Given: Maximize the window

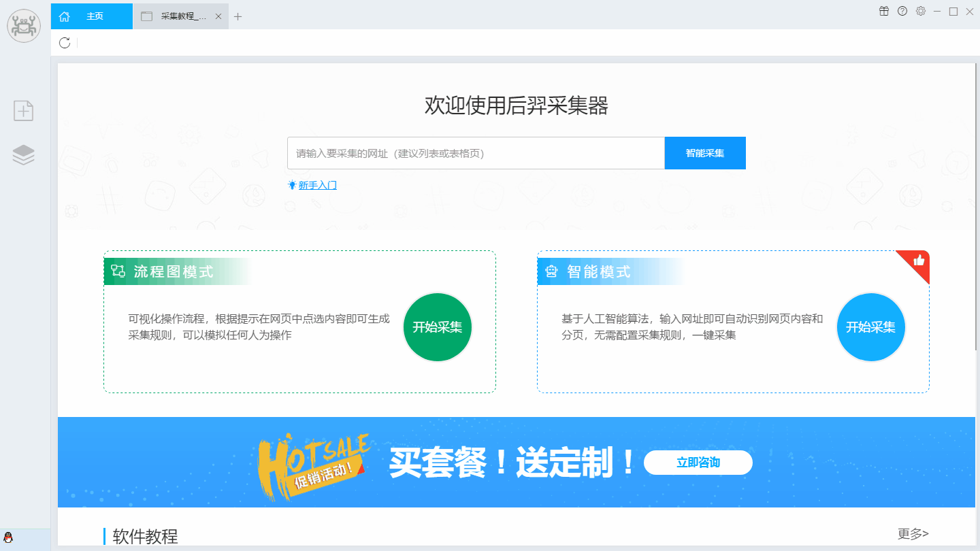Looking at the screenshot, I should [953, 12].
